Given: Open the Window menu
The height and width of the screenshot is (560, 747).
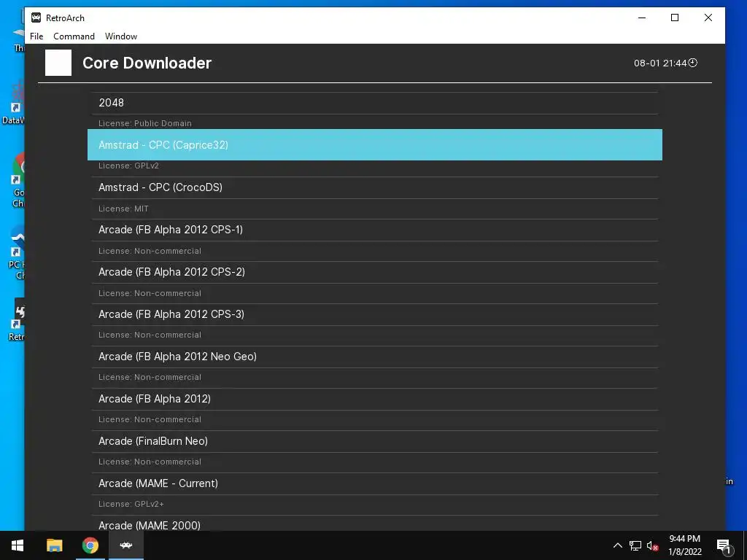Looking at the screenshot, I should tap(121, 36).
